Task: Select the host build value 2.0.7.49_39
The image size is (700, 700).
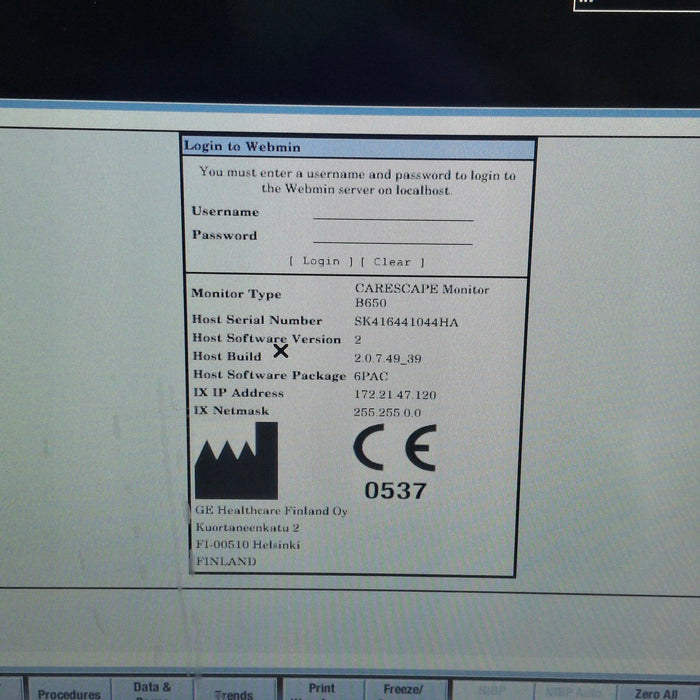Action: (388, 358)
